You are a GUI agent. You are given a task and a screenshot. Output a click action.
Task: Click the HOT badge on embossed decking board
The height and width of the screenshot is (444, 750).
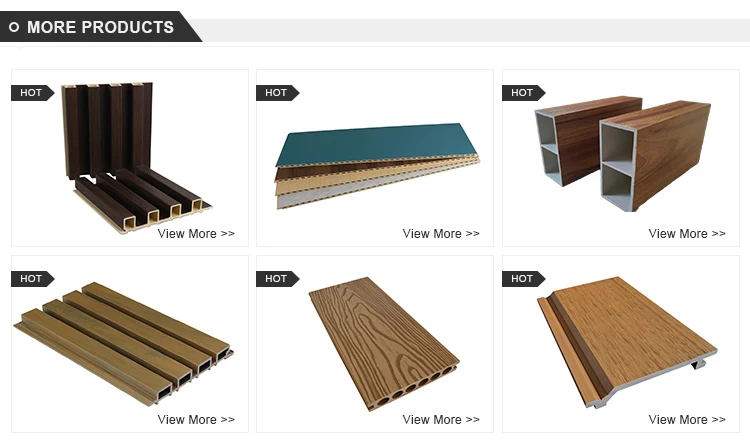[x=277, y=278]
